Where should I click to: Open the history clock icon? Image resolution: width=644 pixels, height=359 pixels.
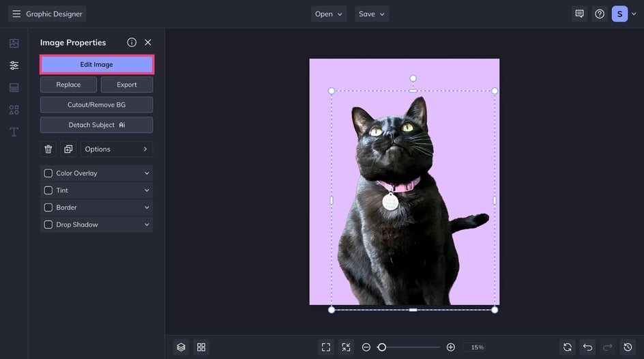(628, 347)
